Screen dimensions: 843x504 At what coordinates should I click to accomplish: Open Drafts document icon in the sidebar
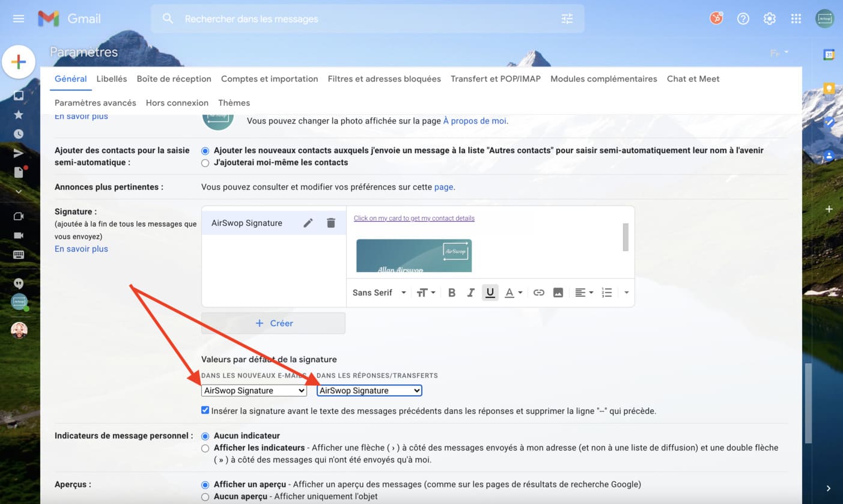[x=19, y=172]
